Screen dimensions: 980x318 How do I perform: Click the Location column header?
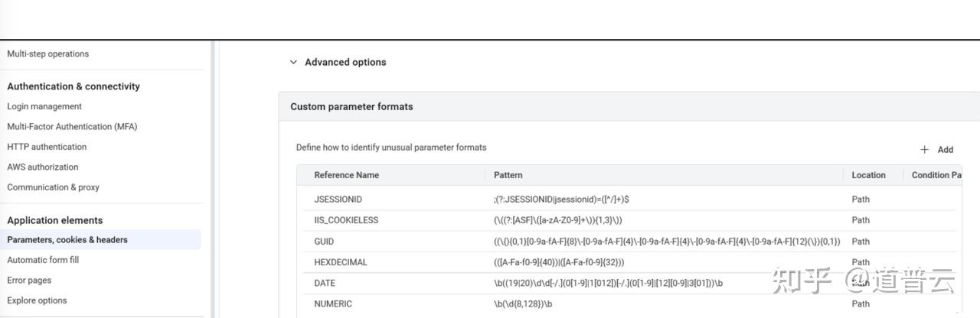[868, 175]
